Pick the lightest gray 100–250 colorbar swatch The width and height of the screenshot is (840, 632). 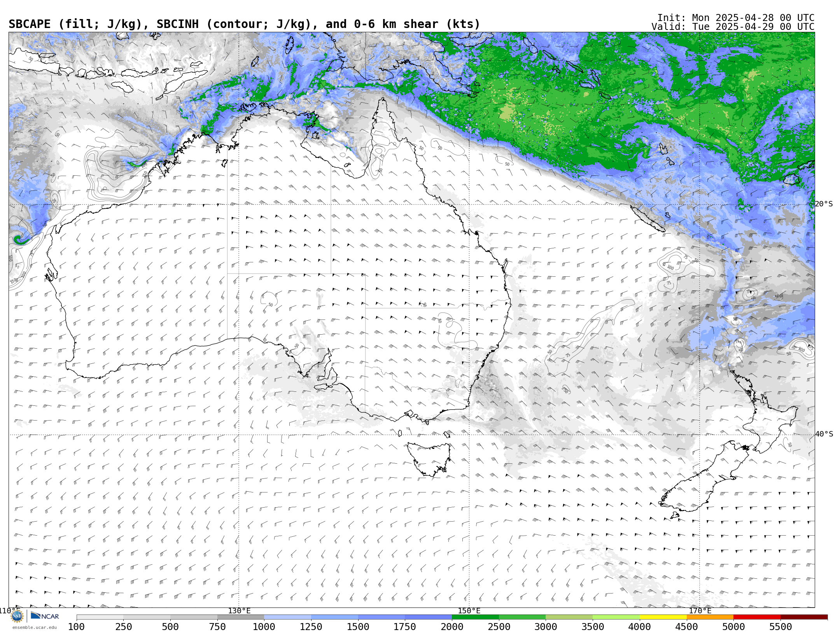pyautogui.click(x=100, y=617)
